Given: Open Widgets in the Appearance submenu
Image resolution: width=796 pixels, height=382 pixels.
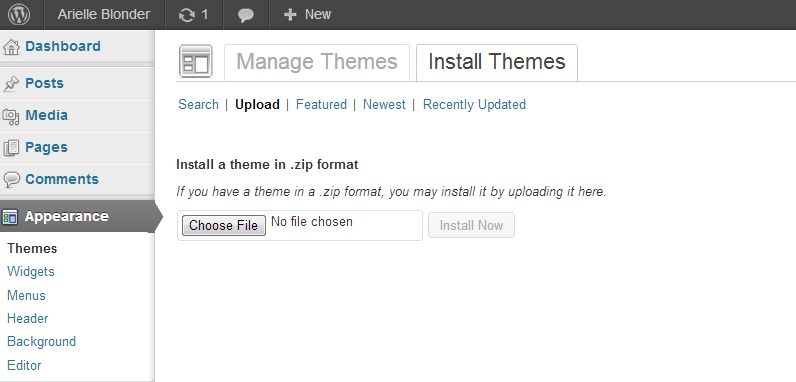Looking at the screenshot, I should coord(31,272).
